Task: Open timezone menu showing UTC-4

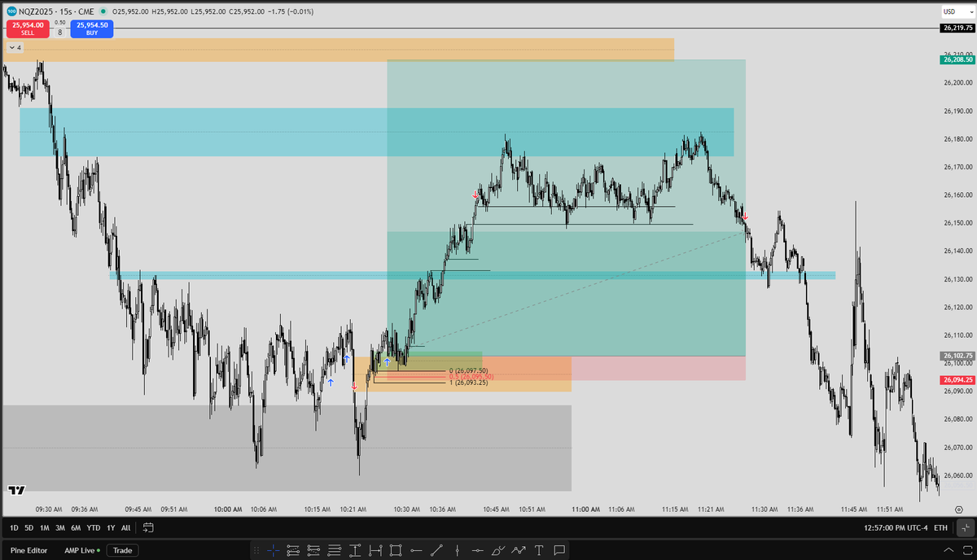Action: [x=897, y=527]
